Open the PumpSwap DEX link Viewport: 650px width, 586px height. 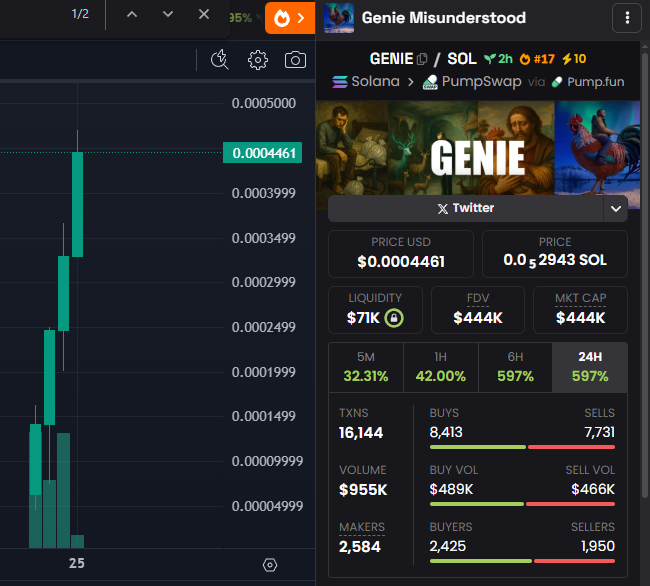(x=472, y=82)
